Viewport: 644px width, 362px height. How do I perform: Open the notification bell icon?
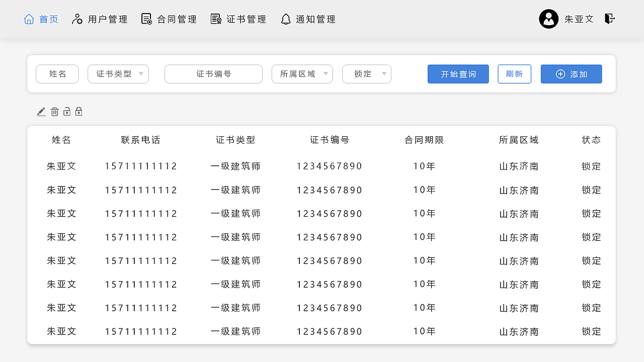pos(286,19)
